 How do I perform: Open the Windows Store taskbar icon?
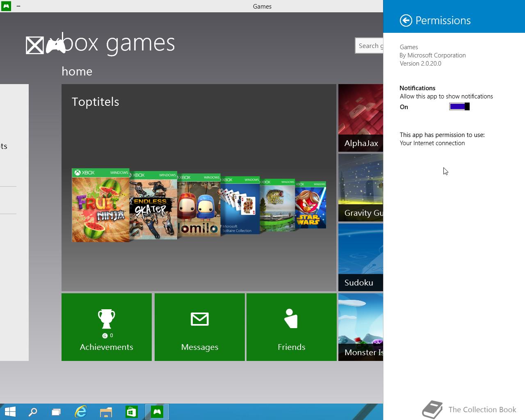pos(131,412)
